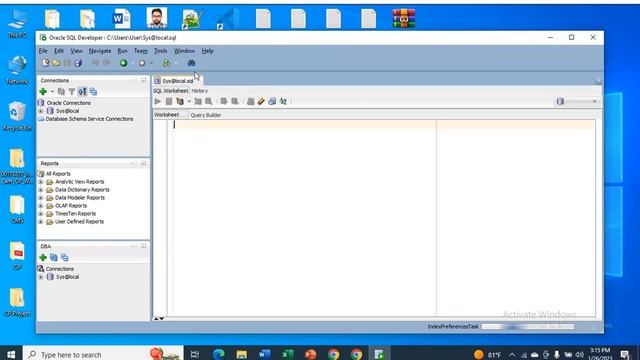Open a SQL Worksheet via the main toolbar icon
The height and width of the screenshot is (360, 640).
(167, 63)
